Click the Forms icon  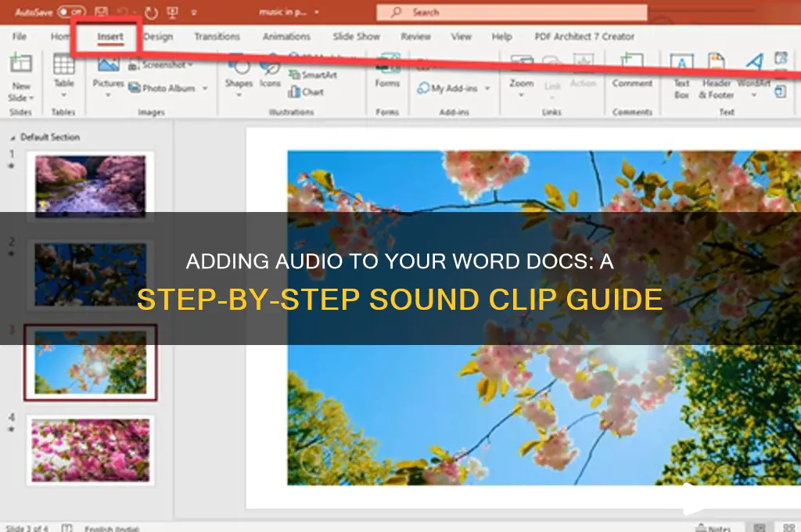388,64
